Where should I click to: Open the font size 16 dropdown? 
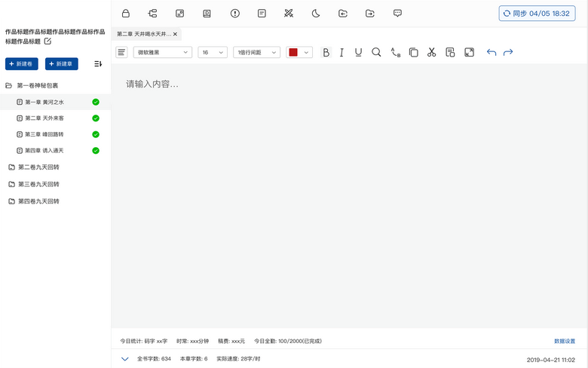(x=213, y=52)
